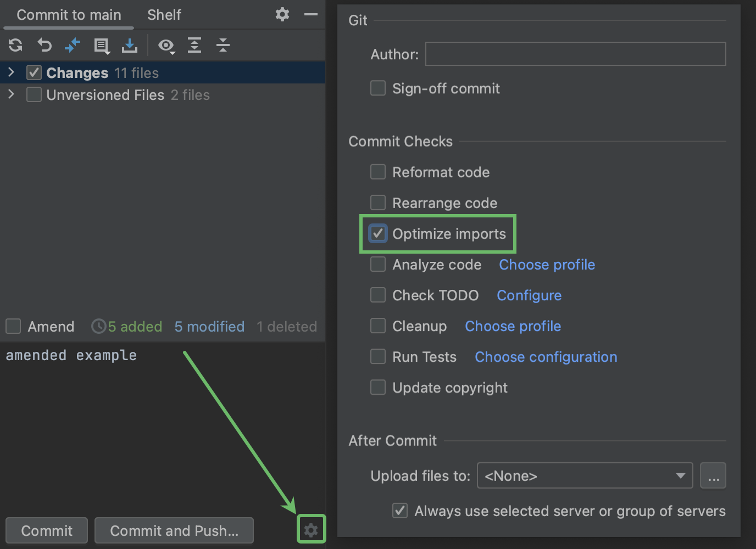Expand all changed files
Viewport: 756px width, 549px height.
[x=194, y=46]
